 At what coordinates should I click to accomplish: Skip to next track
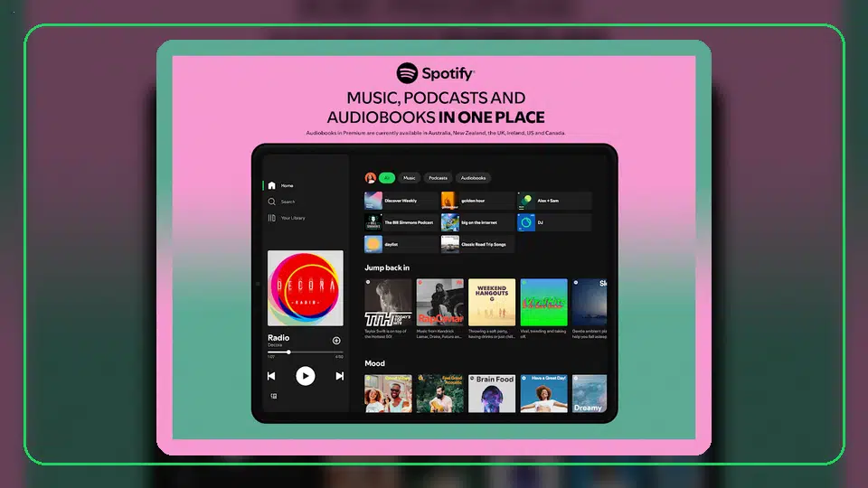(339, 376)
